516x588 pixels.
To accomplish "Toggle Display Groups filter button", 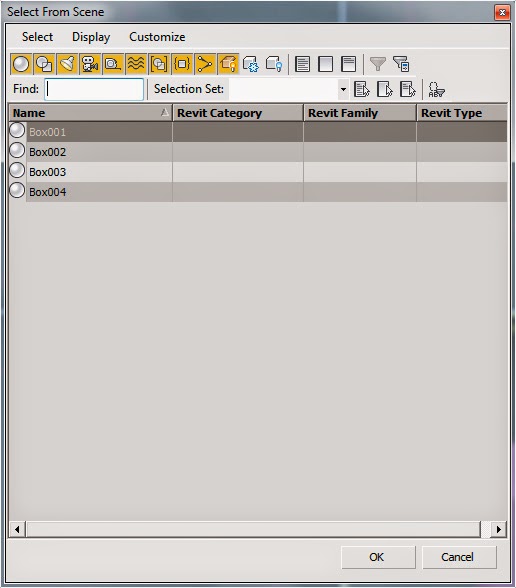I will (x=159, y=64).
